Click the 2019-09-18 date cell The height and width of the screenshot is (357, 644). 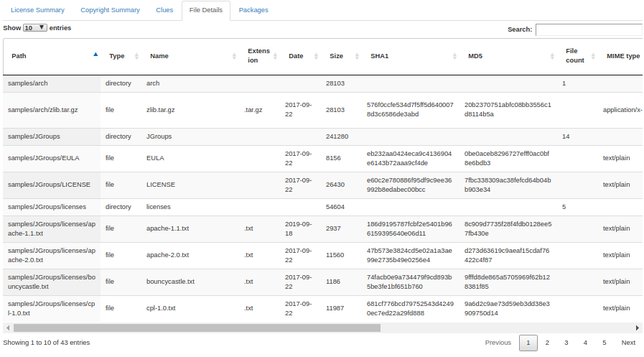(298, 229)
